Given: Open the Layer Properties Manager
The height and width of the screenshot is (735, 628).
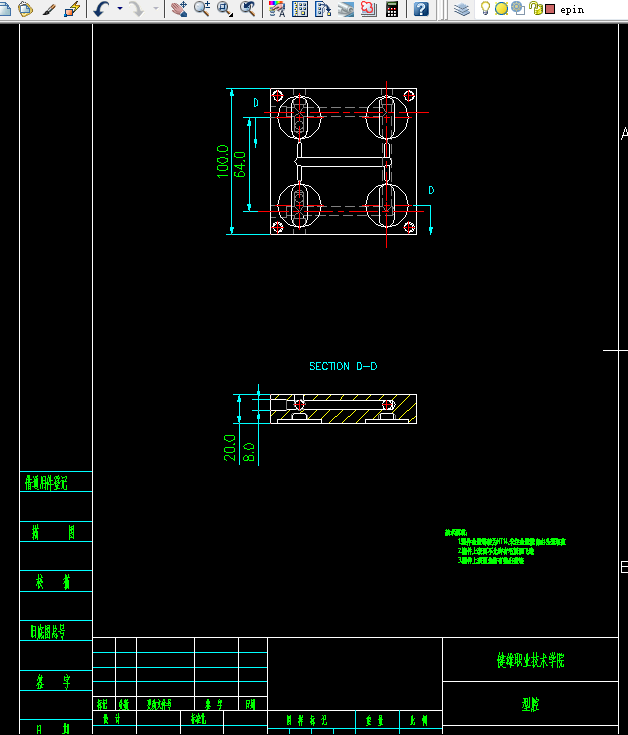Looking at the screenshot, I should tap(462, 8).
